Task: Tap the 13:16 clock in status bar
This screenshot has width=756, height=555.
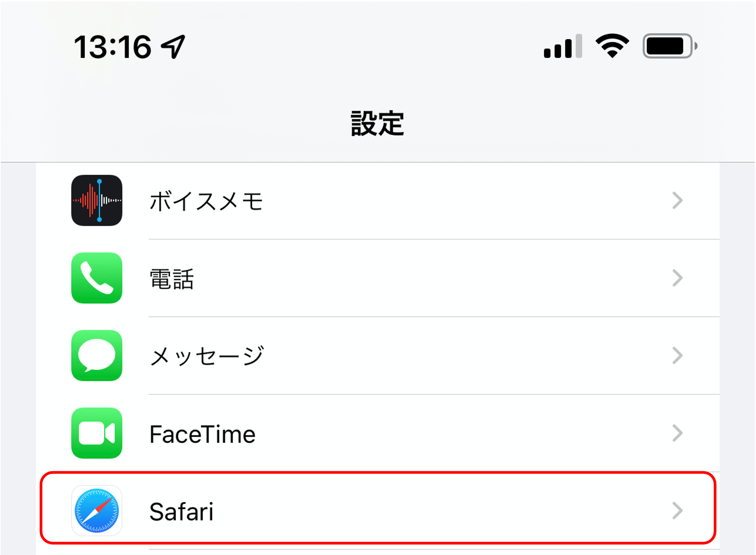Action: 112,47
